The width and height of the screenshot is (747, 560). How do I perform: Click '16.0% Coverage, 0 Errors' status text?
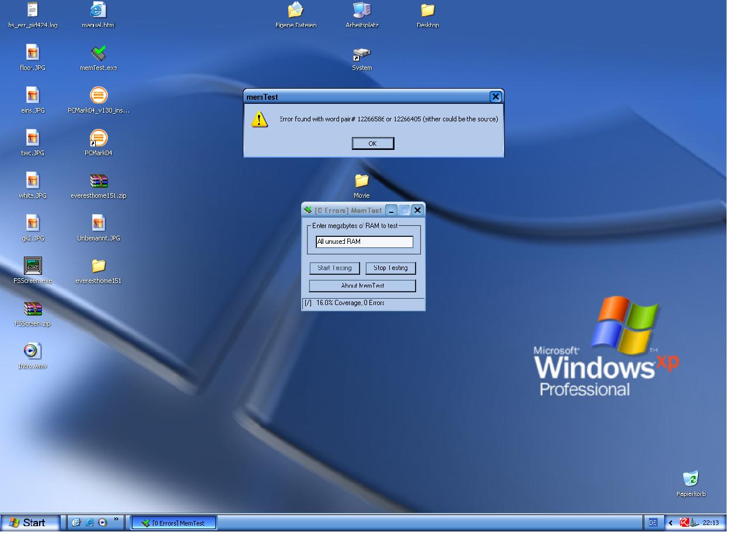(350, 303)
